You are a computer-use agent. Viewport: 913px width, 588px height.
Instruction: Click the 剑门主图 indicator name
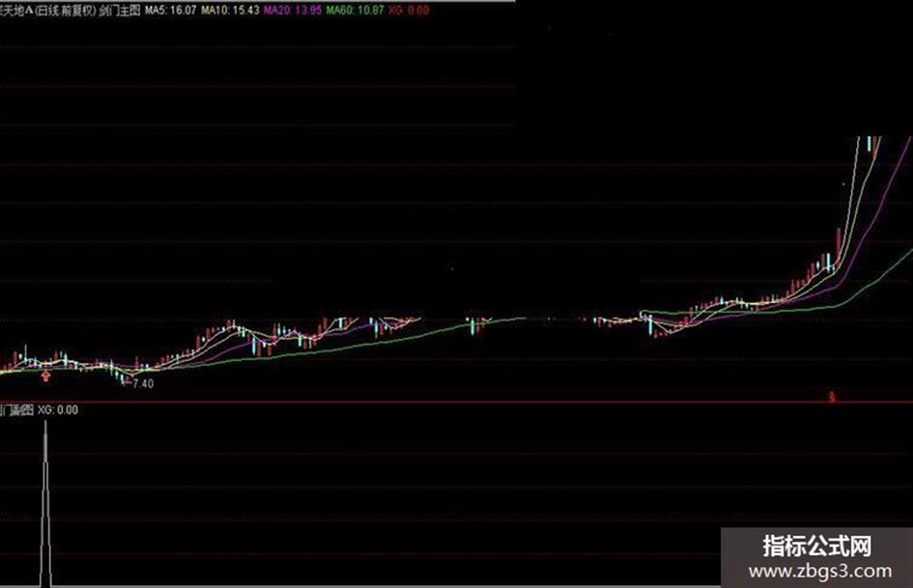pyautogui.click(x=120, y=10)
